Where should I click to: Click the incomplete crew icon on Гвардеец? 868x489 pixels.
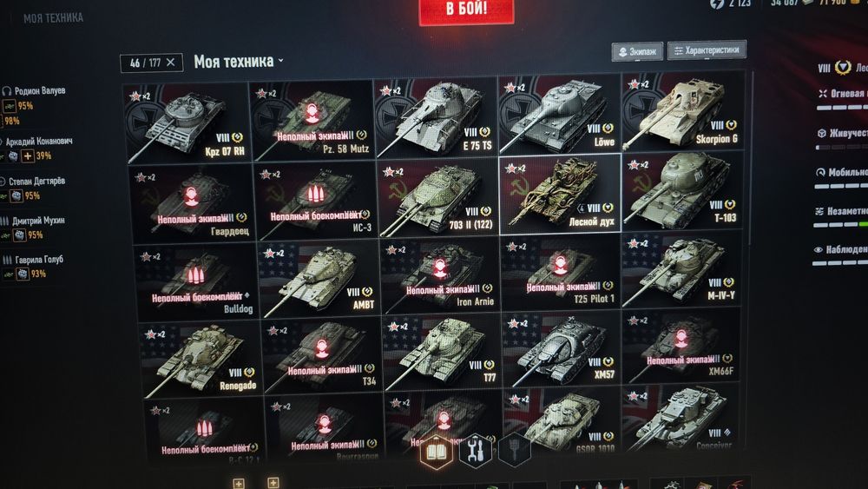click(192, 196)
